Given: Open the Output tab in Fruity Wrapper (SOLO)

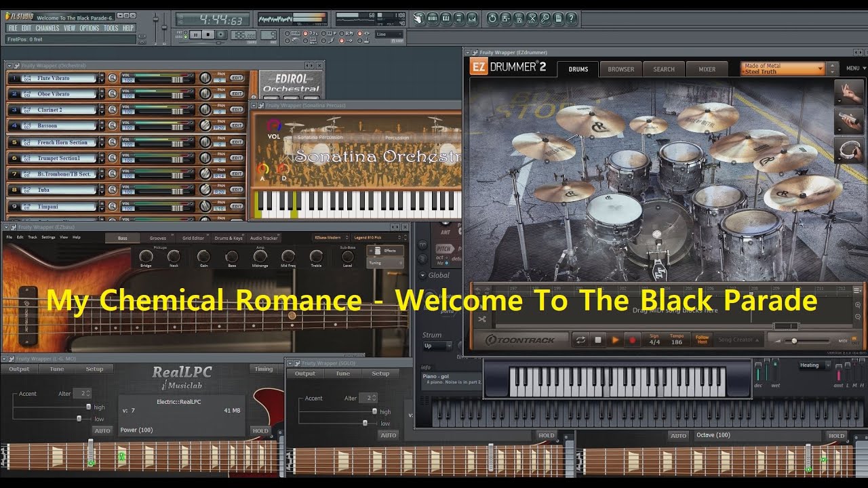Looking at the screenshot, I should 305,373.
